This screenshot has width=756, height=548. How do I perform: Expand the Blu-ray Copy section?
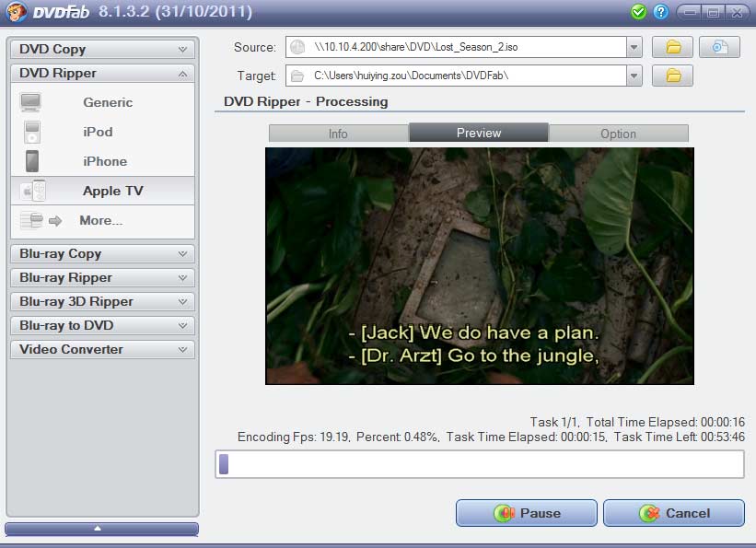tap(103, 254)
